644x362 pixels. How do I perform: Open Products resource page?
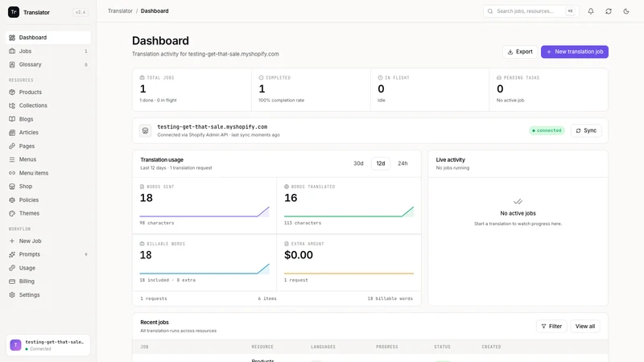click(48, 92)
